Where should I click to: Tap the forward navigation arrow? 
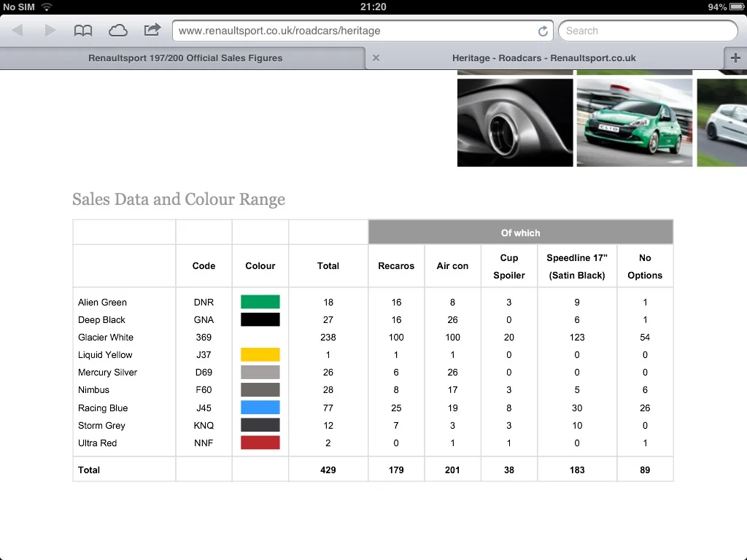click(50, 31)
